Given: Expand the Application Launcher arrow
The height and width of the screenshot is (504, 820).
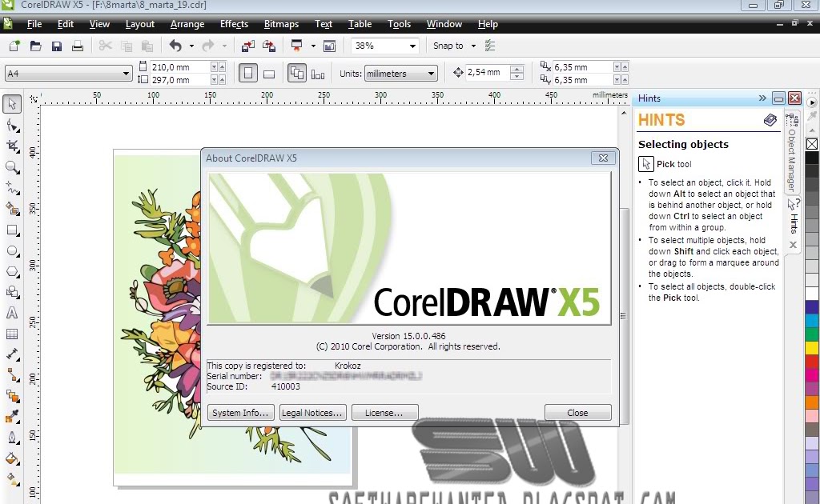Looking at the screenshot, I should coord(313,46).
